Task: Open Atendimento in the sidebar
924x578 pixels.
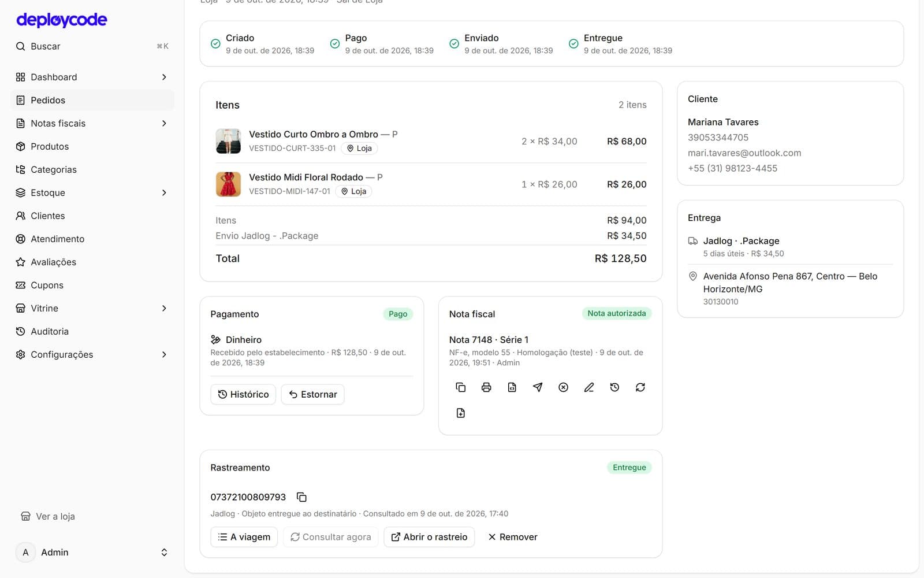Action: coord(92,239)
